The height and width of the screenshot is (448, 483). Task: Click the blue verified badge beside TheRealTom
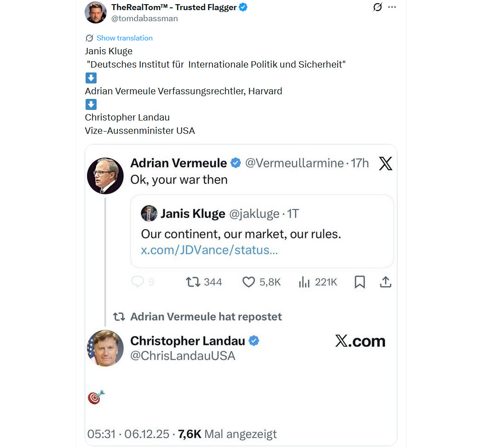tap(243, 7)
